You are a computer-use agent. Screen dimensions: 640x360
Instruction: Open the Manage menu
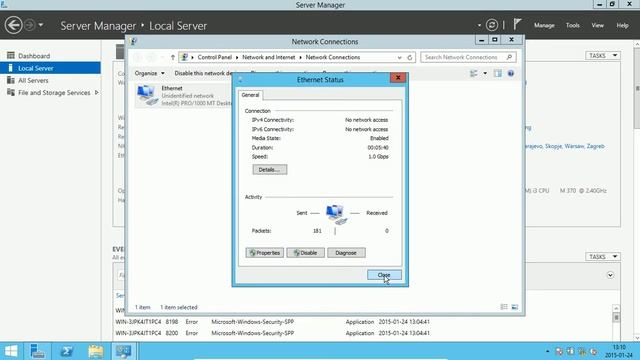point(544,25)
